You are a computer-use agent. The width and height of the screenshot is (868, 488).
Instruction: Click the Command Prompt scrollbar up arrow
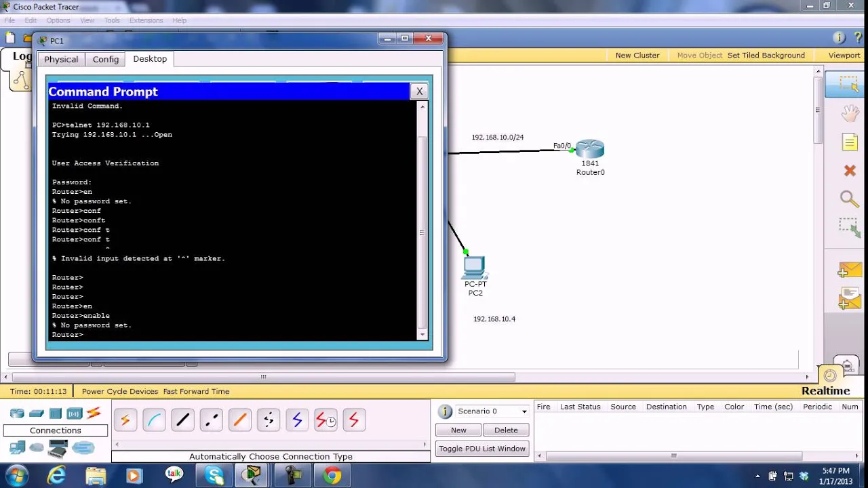click(422, 106)
